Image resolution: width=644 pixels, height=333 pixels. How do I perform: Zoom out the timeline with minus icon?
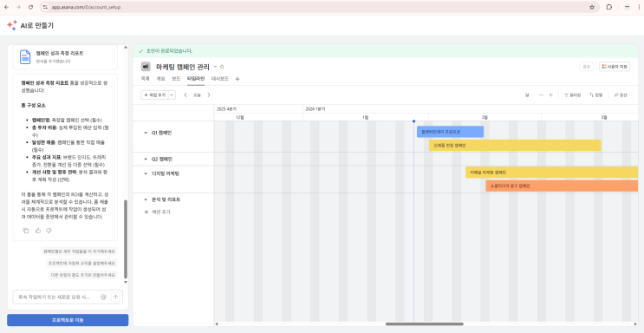click(x=541, y=95)
